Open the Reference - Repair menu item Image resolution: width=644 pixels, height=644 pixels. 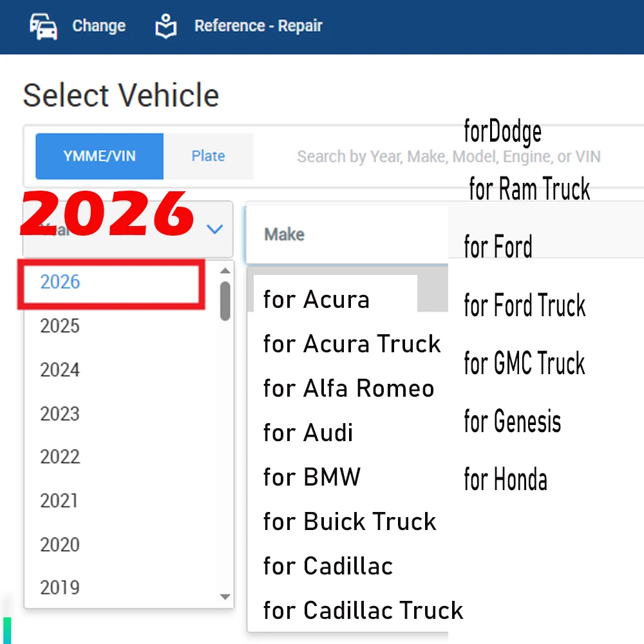(258, 26)
